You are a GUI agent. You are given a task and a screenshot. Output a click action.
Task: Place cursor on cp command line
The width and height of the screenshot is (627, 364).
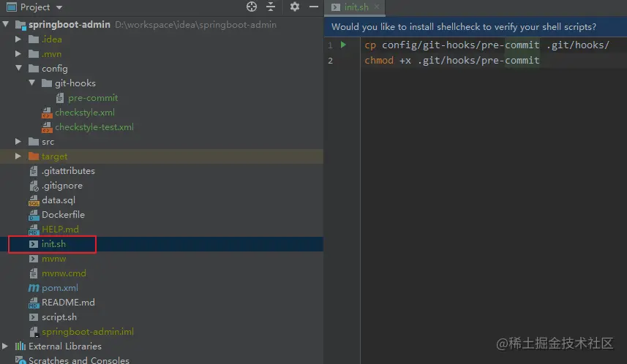[487, 45]
